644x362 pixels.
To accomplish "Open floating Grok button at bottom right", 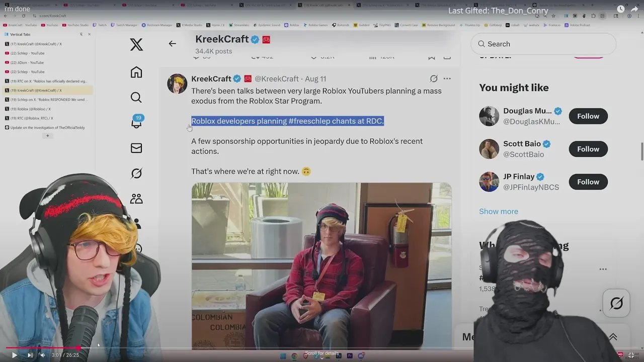I will tap(616, 303).
